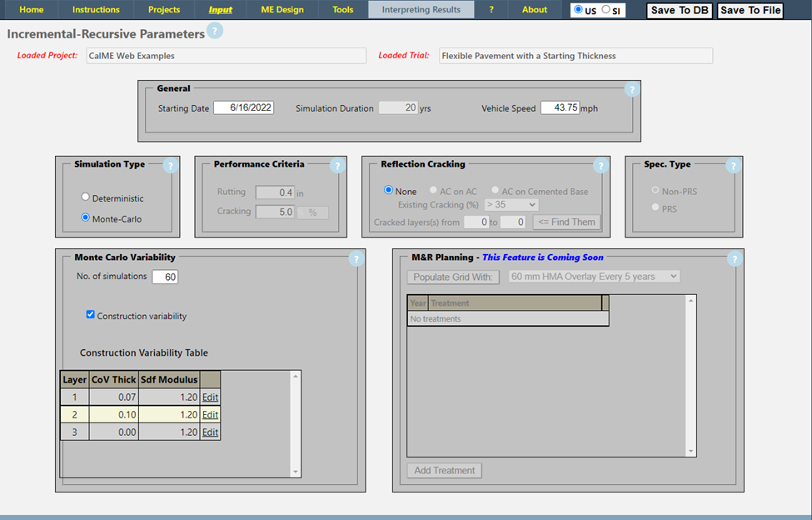812x520 pixels.
Task: Select Deterministic simulation type
Action: (x=86, y=198)
